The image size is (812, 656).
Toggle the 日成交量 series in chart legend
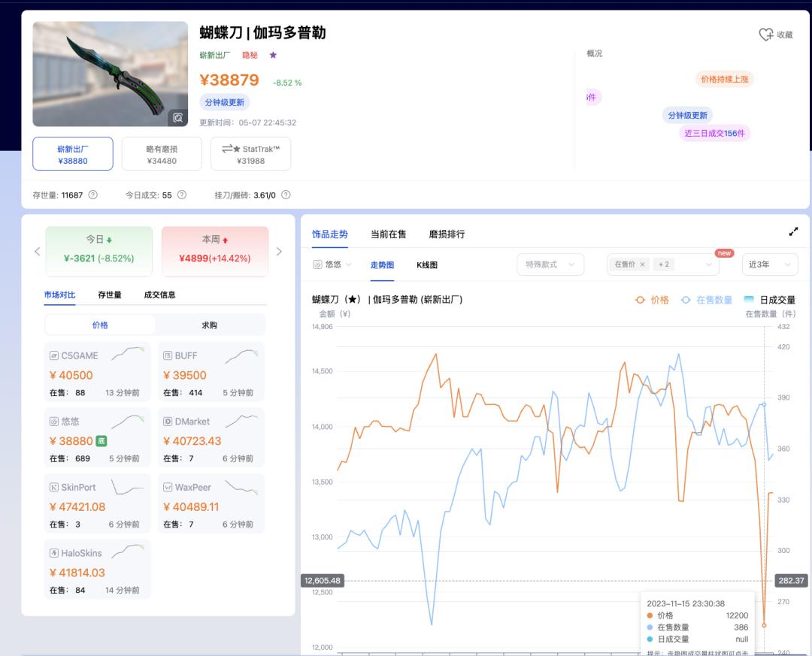point(770,300)
